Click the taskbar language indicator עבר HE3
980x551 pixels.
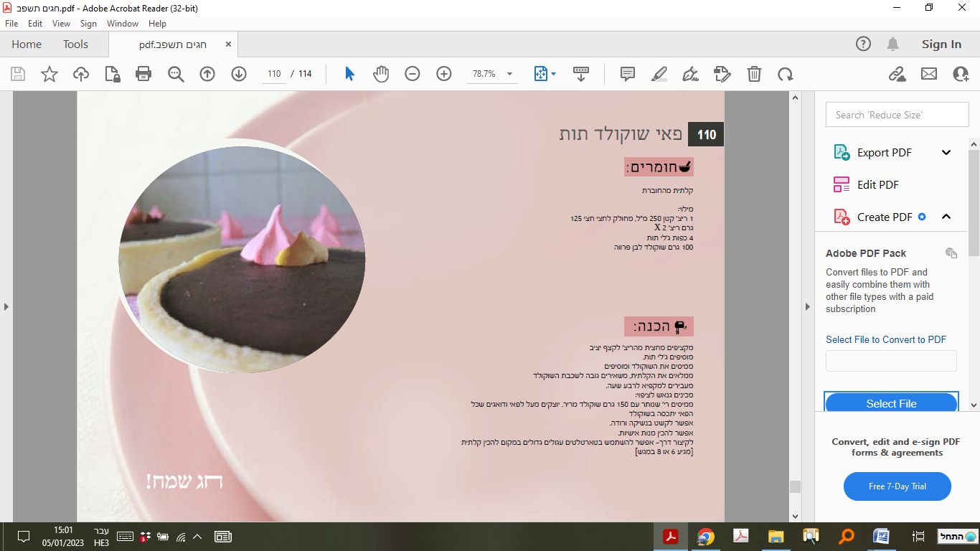pos(101,537)
